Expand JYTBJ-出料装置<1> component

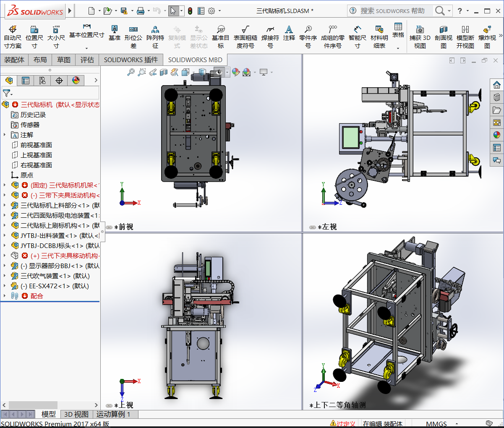(5, 235)
